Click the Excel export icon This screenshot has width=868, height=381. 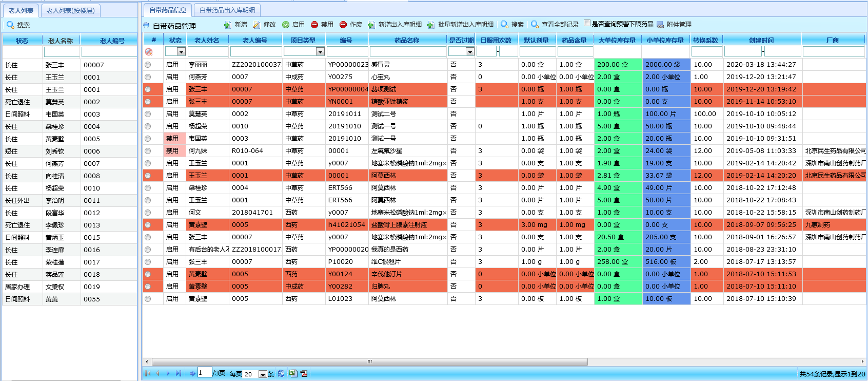[x=292, y=373]
